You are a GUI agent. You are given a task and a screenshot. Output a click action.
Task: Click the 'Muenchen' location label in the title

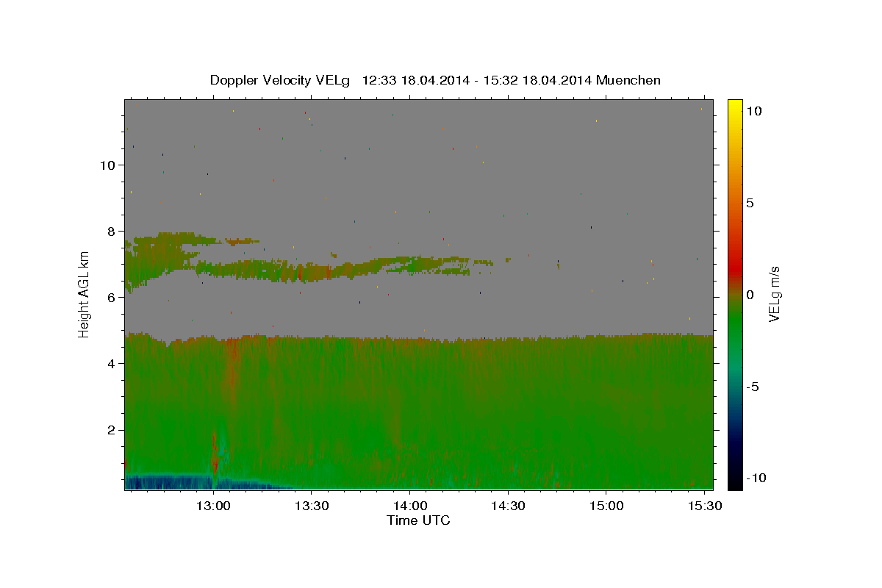[x=628, y=80]
